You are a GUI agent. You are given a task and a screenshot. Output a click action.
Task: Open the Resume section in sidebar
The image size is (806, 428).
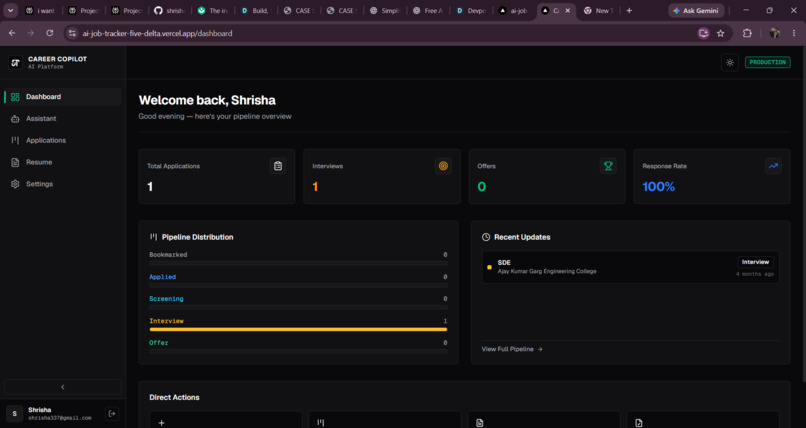click(x=62, y=162)
